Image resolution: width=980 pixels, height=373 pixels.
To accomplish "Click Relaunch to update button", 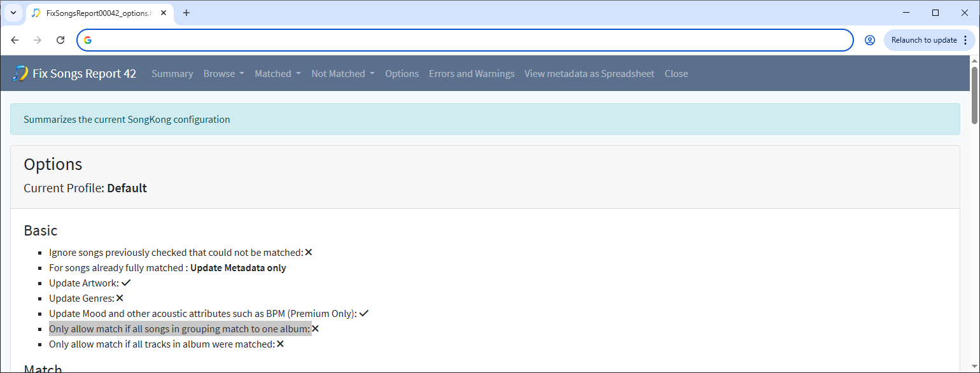I will (x=930, y=40).
